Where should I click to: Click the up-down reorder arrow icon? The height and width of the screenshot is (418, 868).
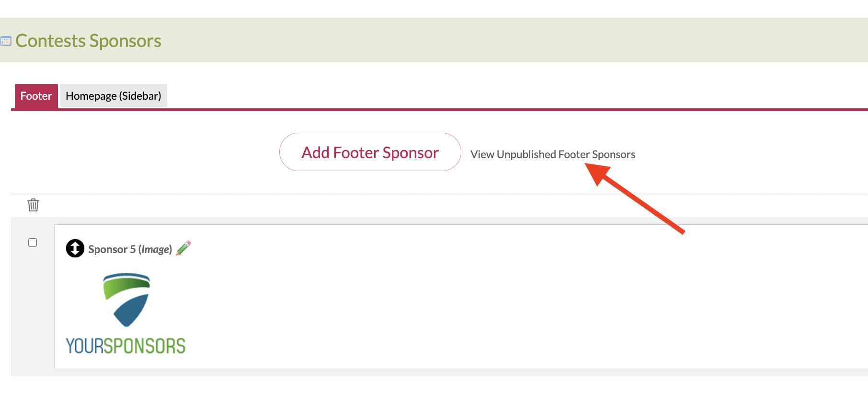click(75, 248)
